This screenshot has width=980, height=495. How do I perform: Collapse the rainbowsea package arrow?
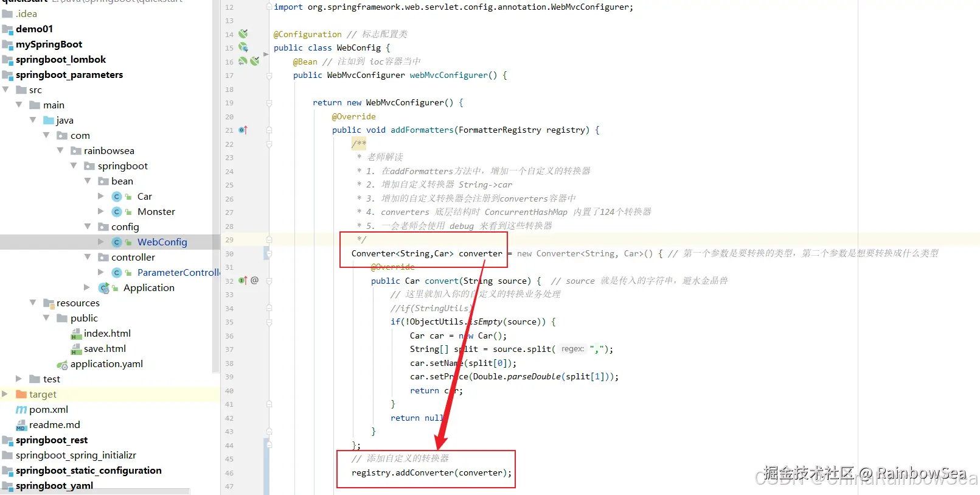point(60,150)
